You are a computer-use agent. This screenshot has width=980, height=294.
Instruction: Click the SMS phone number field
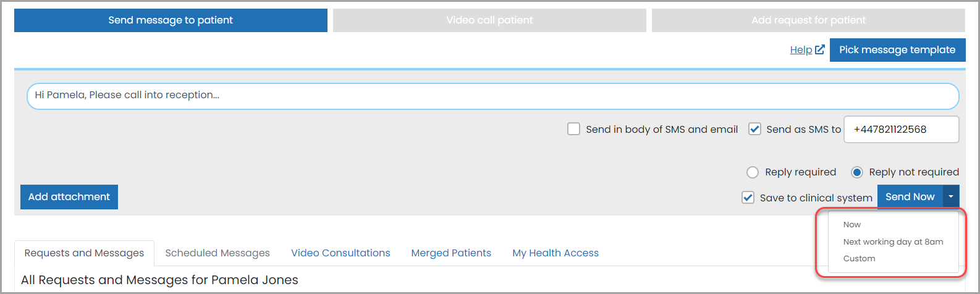902,130
